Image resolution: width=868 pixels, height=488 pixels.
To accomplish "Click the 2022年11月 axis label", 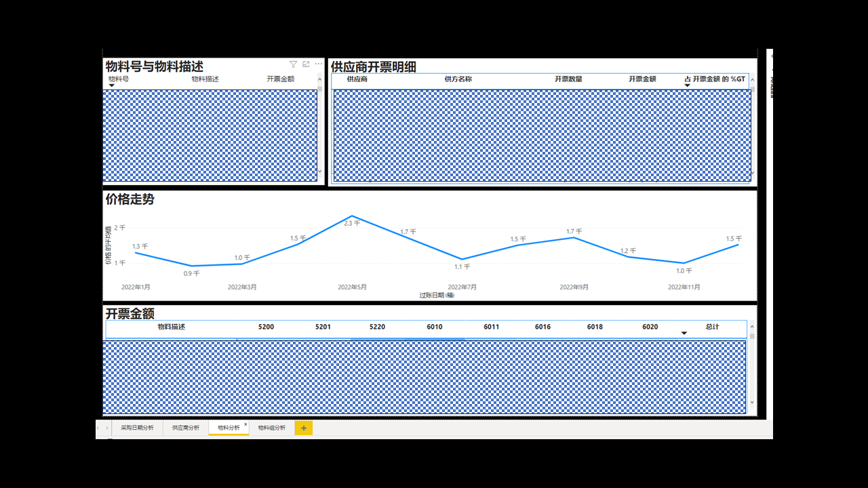I will point(684,287).
